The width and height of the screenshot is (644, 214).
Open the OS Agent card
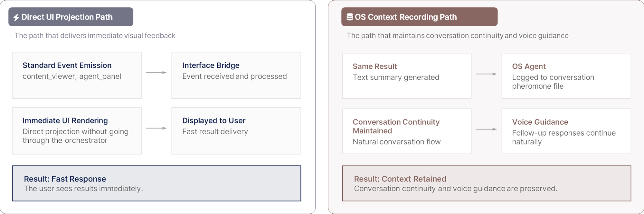click(566, 76)
